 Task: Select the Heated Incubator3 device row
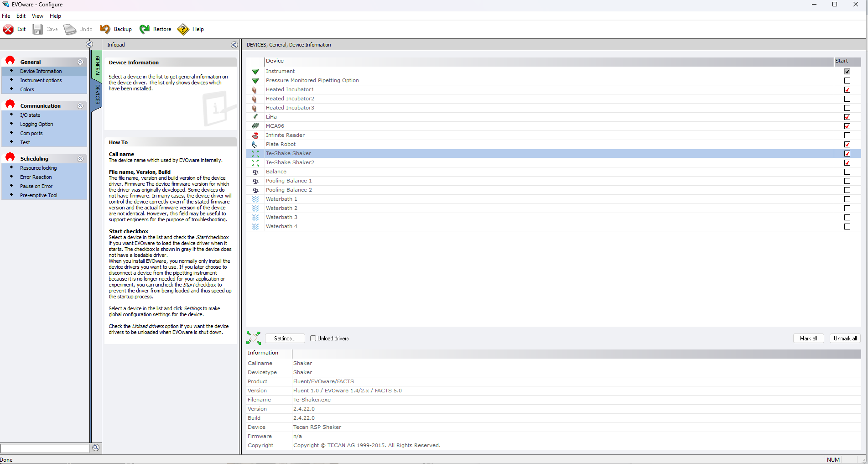553,108
